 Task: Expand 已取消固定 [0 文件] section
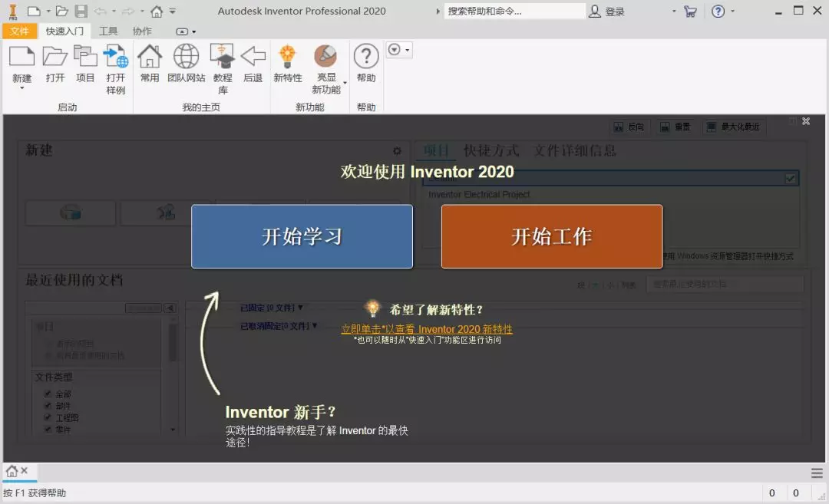279,326
